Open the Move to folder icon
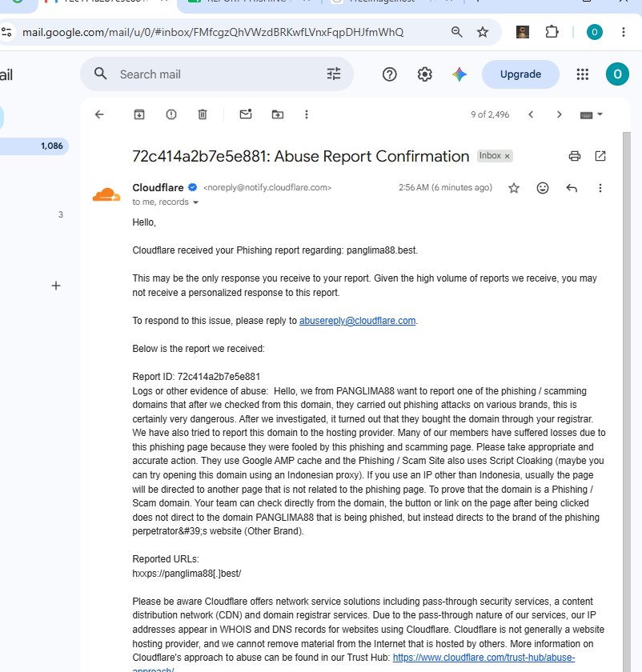Image resolution: width=642 pixels, height=672 pixels. pyautogui.click(x=278, y=114)
